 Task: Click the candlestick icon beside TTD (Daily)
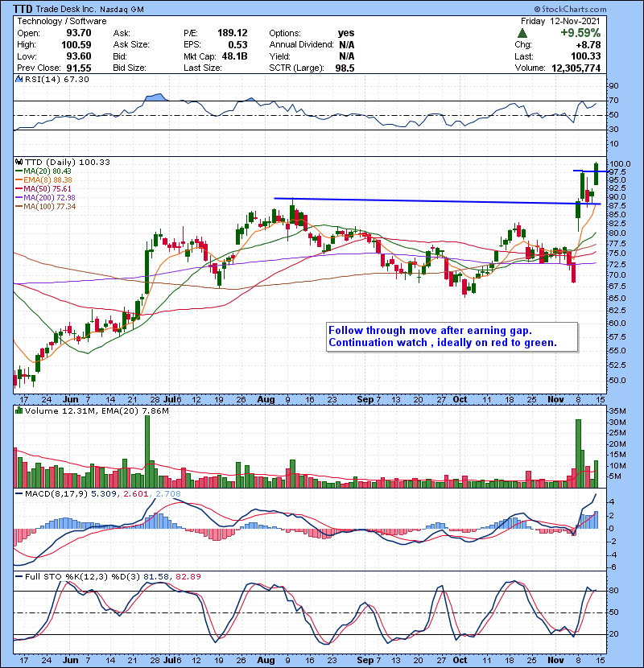(19, 162)
